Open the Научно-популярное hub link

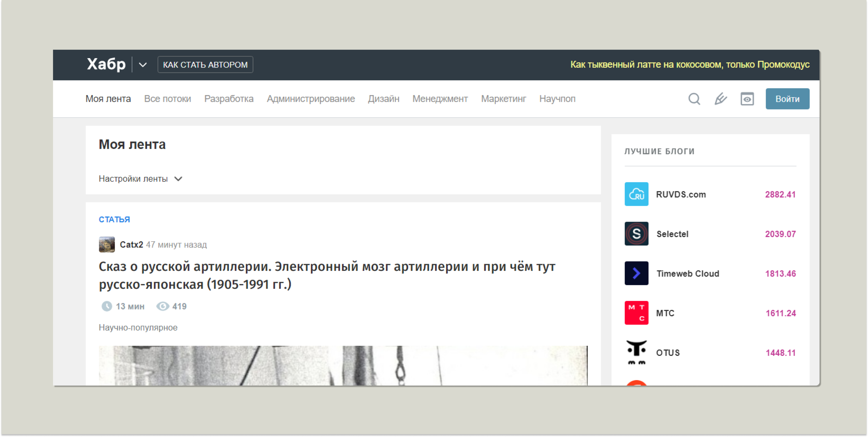click(x=138, y=327)
